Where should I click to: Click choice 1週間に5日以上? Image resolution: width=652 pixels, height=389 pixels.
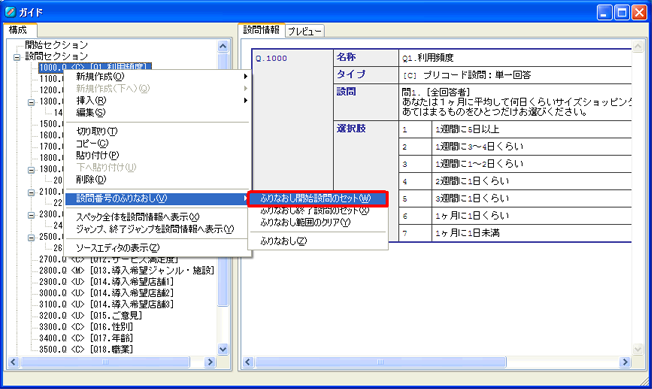[x=467, y=130]
